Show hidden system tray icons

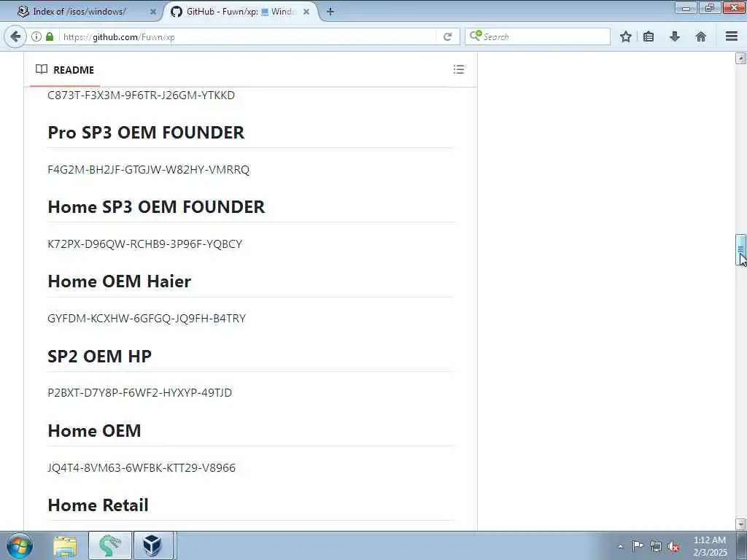pyautogui.click(x=620, y=546)
